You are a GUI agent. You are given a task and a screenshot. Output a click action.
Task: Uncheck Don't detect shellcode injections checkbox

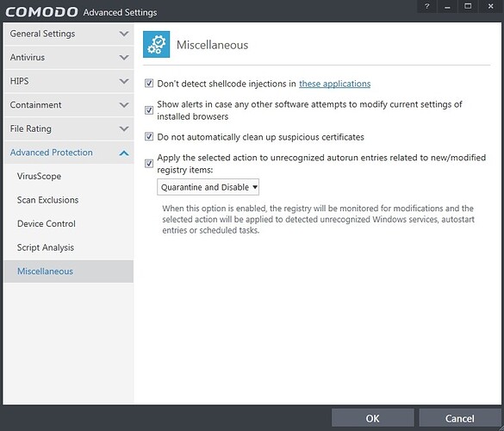coord(149,84)
